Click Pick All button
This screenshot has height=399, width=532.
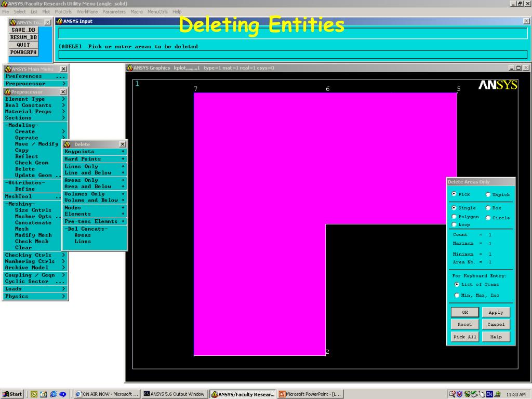pos(465,337)
